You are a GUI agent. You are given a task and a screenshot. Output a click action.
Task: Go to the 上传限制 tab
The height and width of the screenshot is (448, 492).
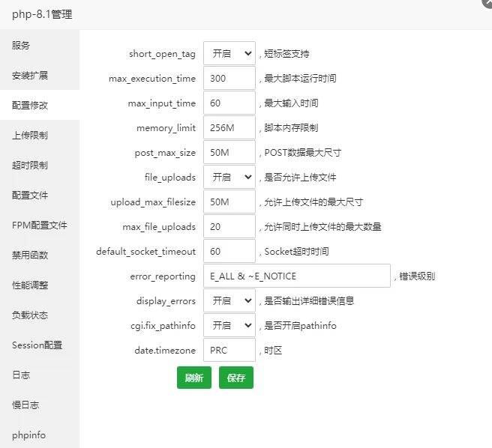point(40,135)
